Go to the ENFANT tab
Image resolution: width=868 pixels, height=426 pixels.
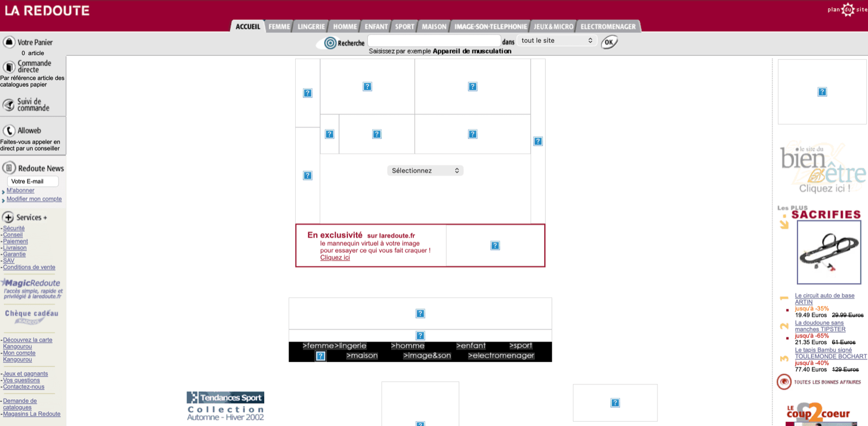376,26
